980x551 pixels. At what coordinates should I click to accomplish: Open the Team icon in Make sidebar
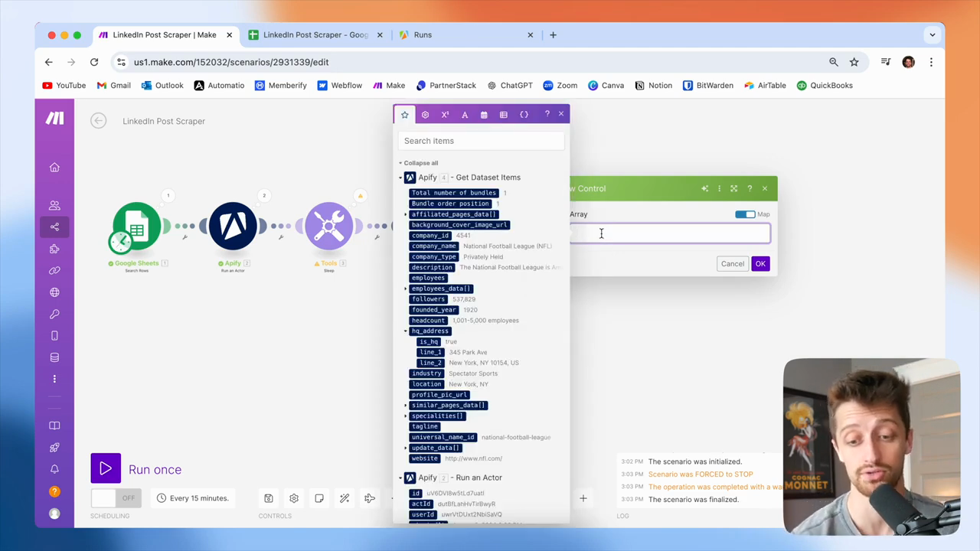(x=54, y=205)
